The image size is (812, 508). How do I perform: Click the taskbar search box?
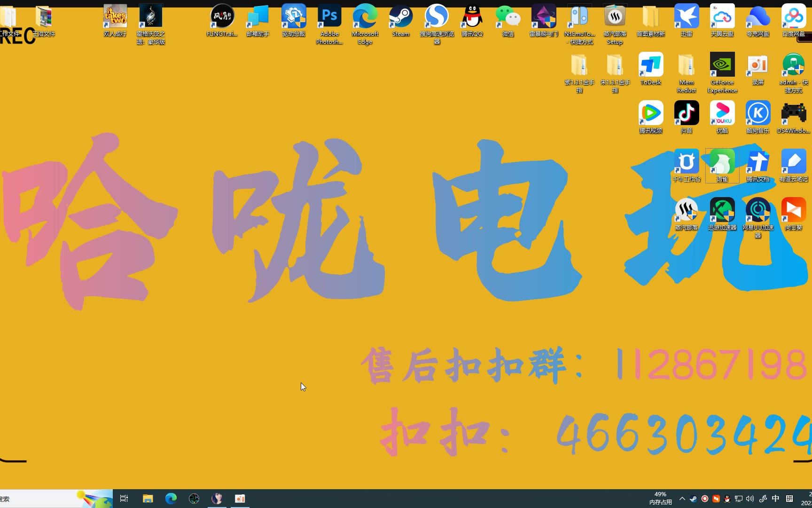[x=38, y=499]
